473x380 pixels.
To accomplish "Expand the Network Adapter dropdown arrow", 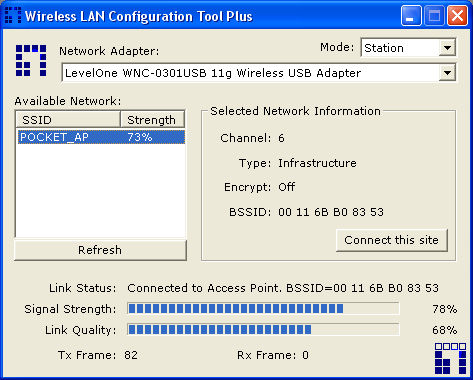I will pyautogui.click(x=447, y=73).
